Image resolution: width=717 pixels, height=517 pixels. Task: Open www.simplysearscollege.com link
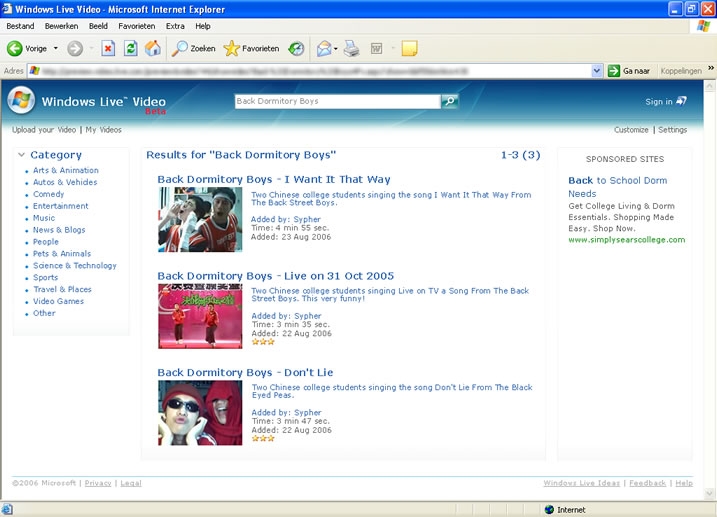pyautogui.click(x=626, y=240)
